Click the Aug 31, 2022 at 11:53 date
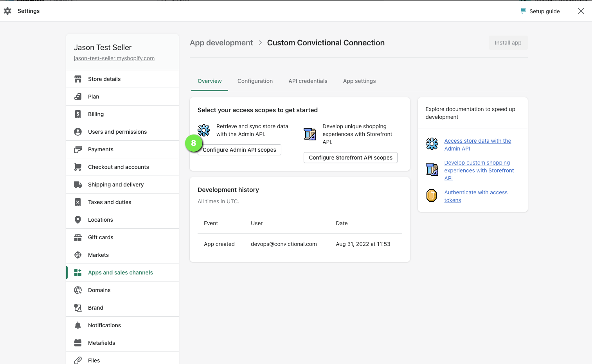The height and width of the screenshot is (364, 592). pos(363,244)
